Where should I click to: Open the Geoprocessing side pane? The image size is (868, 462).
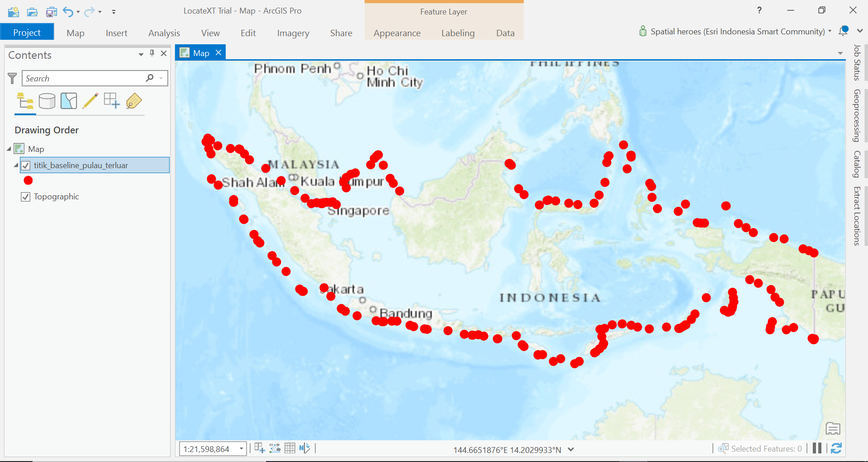tap(857, 116)
